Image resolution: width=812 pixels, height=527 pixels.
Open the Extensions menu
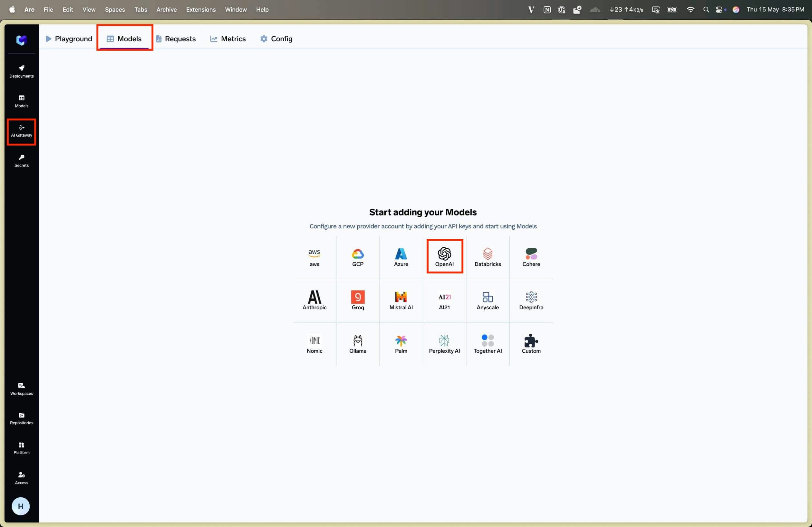201,10
